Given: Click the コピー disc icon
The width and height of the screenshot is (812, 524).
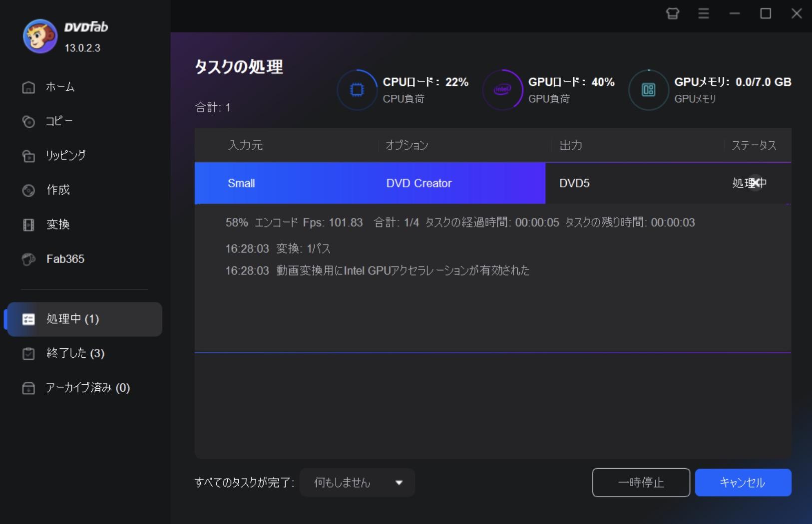Looking at the screenshot, I should click(x=28, y=122).
